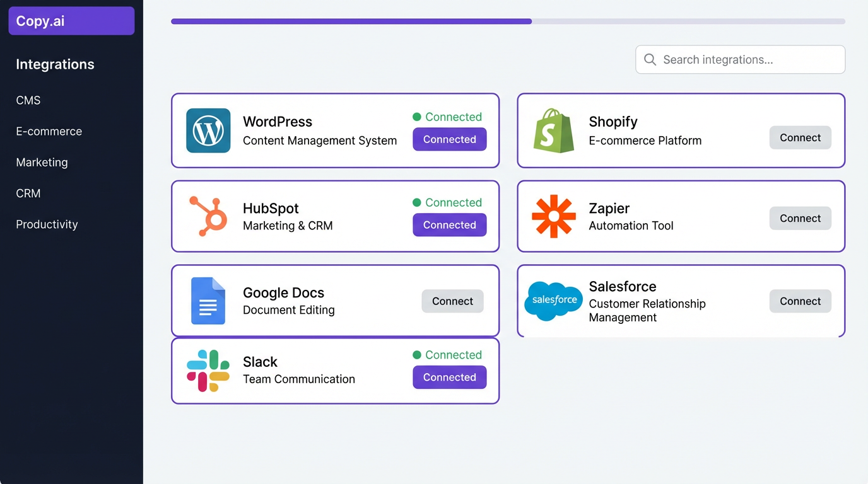Click the HubSpot sprocket icon
Image resolution: width=868 pixels, height=484 pixels.
[208, 216]
